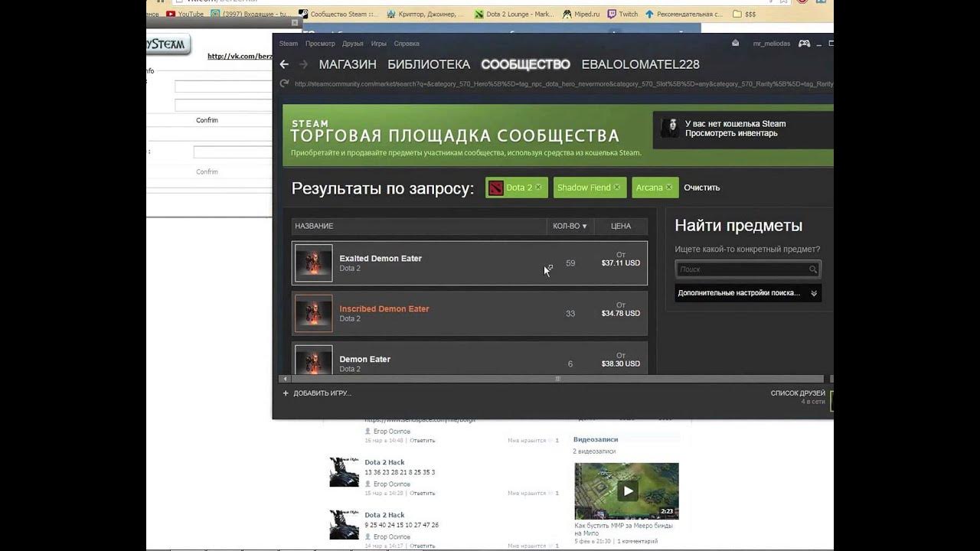Click the horizontal scrollbar left arrow
980x551 pixels.
tap(286, 379)
